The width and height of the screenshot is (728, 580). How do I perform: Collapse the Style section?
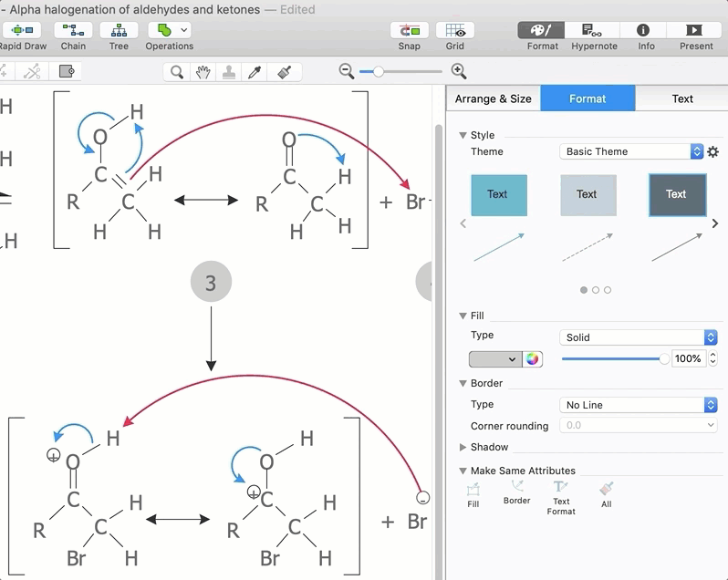click(x=463, y=135)
